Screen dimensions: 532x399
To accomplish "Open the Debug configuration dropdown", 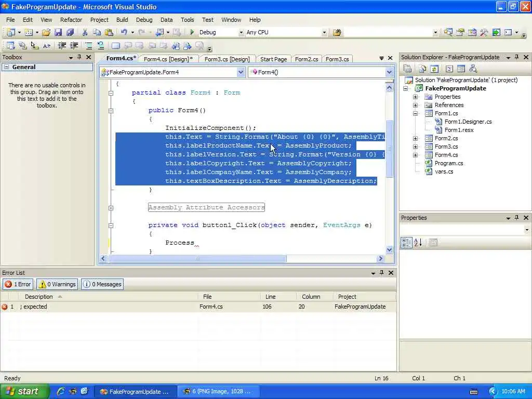I will [241, 33].
